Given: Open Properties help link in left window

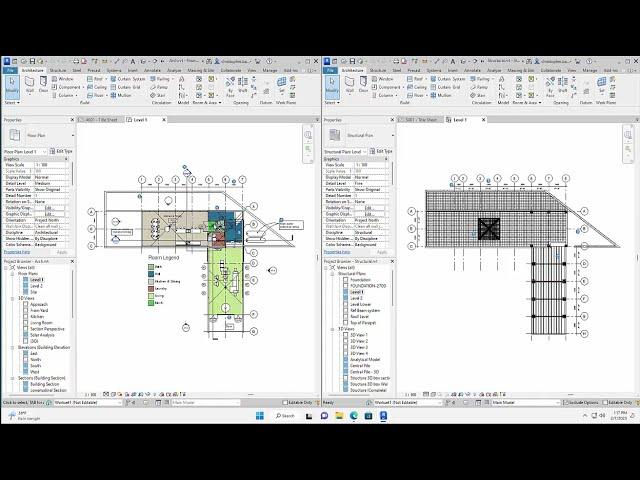Looking at the screenshot, I should click(x=17, y=252).
